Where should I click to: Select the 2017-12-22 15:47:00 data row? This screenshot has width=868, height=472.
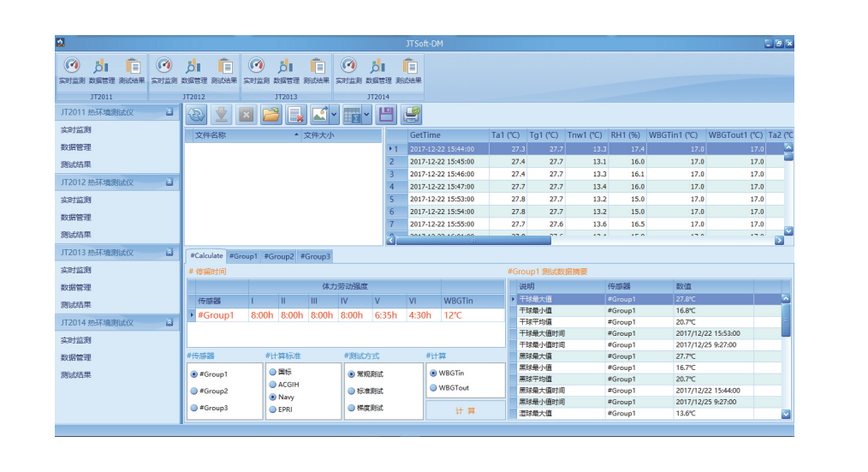pyautogui.click(x=442, y=187)
